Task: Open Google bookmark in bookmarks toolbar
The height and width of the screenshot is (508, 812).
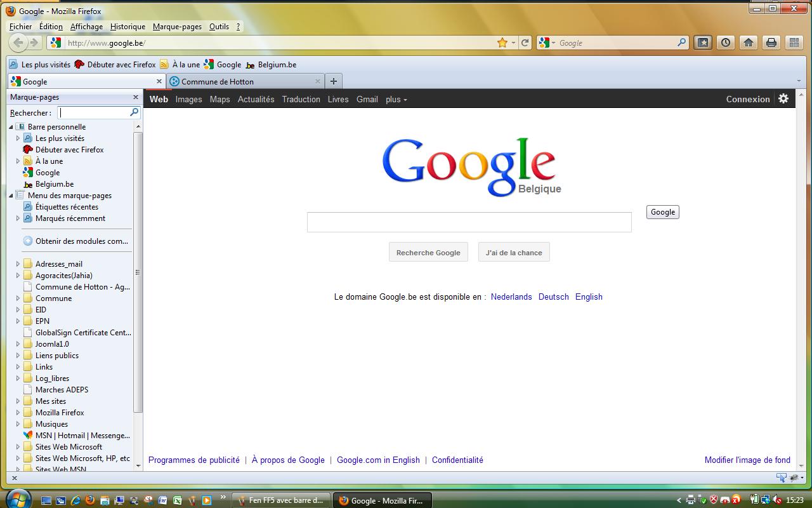Action: point(223,64)
